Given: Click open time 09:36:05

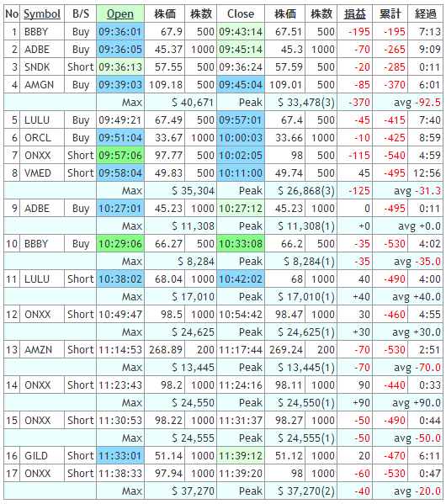Looking at the screenshot, I should [x=120, y=50].
